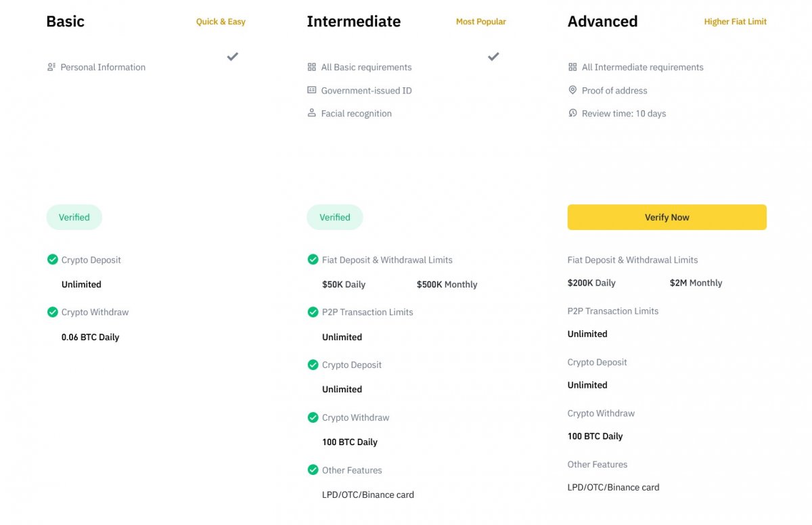This screenshot has height=525, width=812.
Task: Click the Verified badge under Intermediate
Action: 335,217
